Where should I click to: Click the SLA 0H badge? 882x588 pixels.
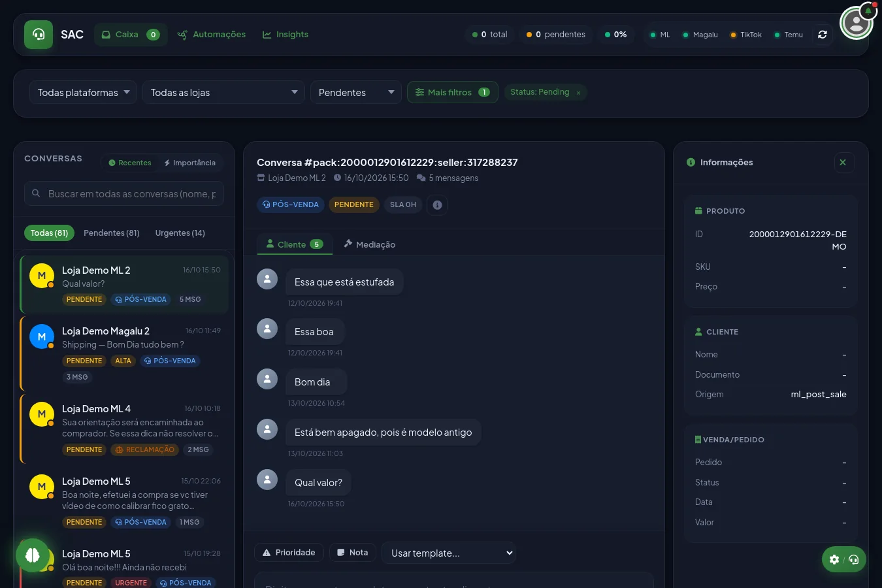point(403,204)
